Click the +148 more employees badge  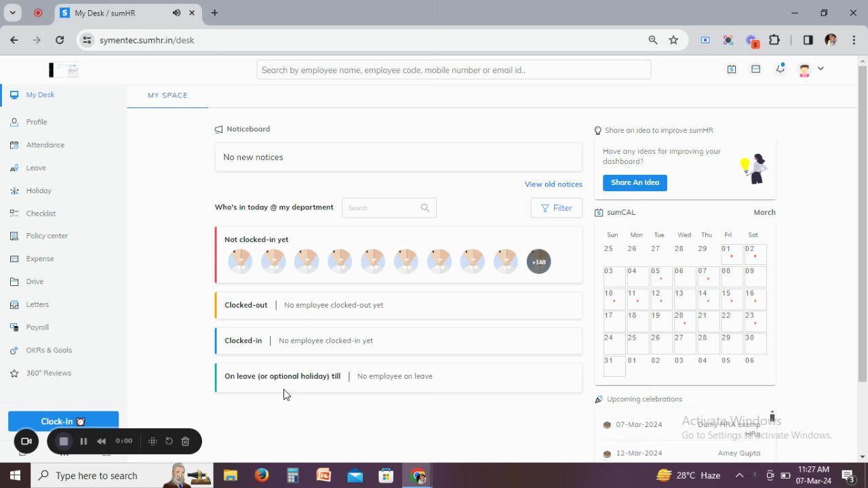point(538,262)
